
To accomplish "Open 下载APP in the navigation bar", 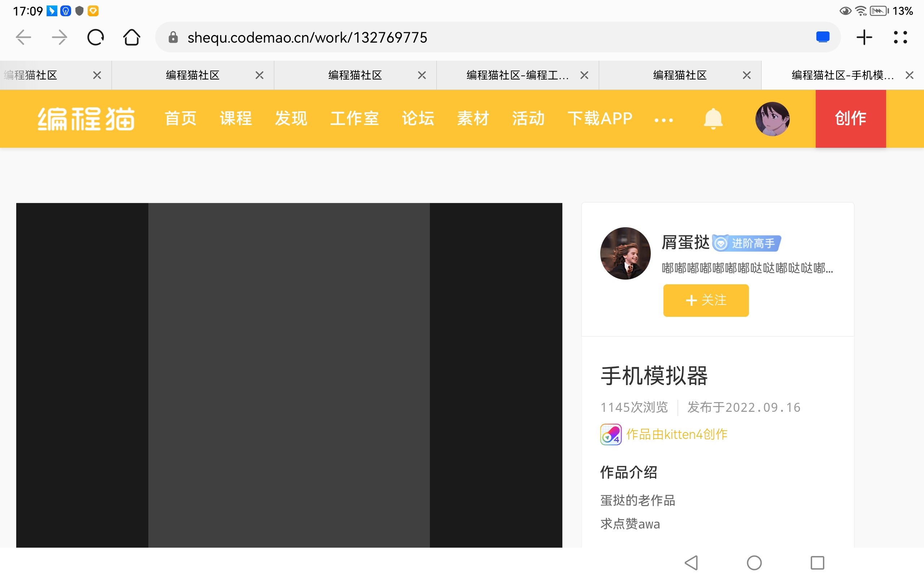I will click(600, 118).
